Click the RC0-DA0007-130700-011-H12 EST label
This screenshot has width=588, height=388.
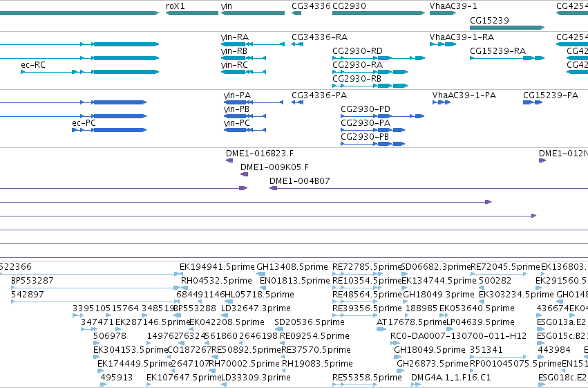459,336
